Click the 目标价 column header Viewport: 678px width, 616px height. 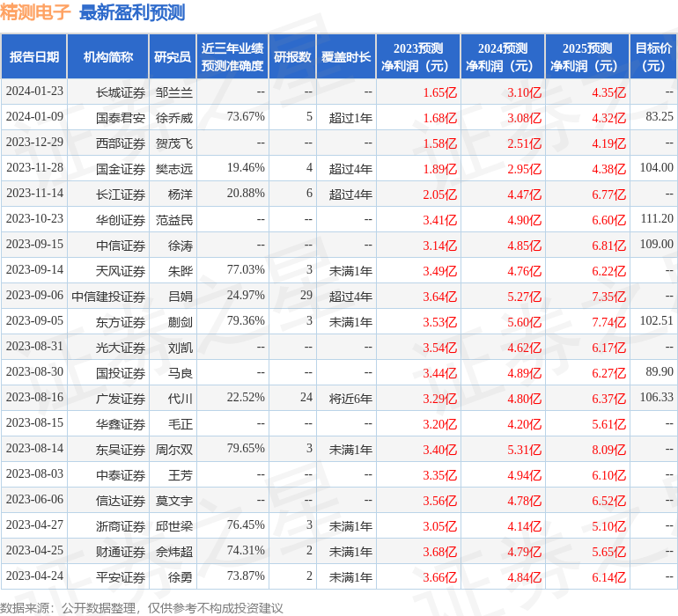[653, 56]
